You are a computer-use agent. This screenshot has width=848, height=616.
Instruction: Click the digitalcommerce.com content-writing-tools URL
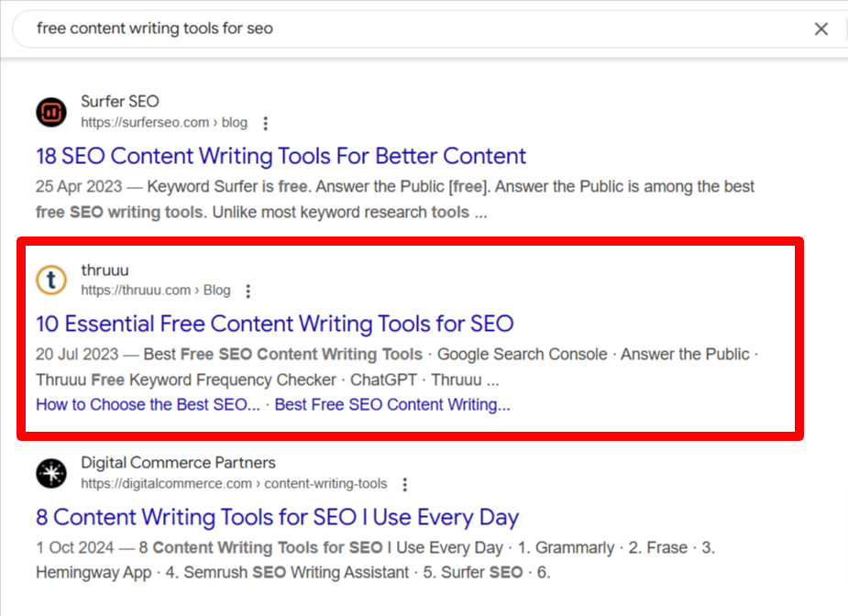point(234,483)
